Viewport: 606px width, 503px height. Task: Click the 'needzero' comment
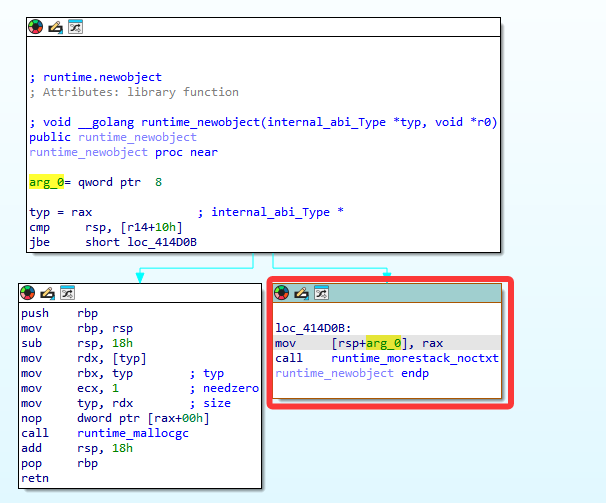tap(231, 388)
